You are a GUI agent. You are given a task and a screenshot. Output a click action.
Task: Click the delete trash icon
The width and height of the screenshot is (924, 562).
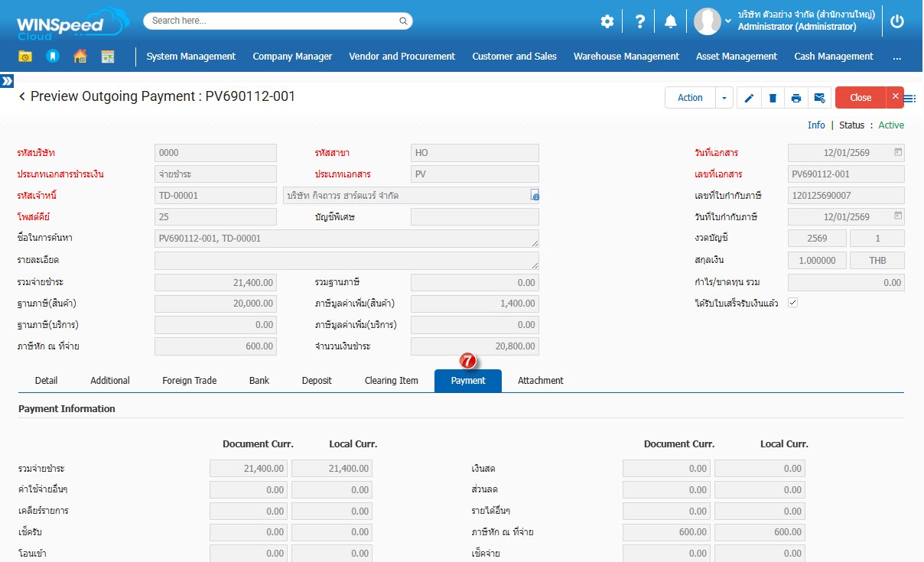[773, 98]
